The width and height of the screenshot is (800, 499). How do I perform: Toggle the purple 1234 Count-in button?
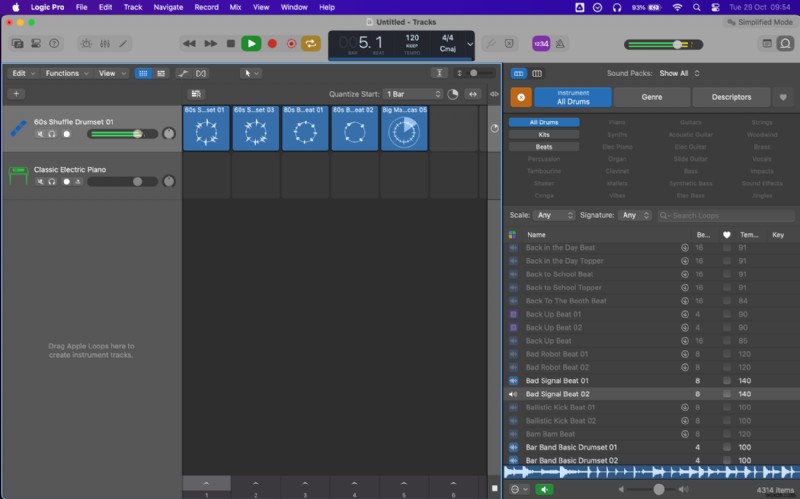(541, 44)
